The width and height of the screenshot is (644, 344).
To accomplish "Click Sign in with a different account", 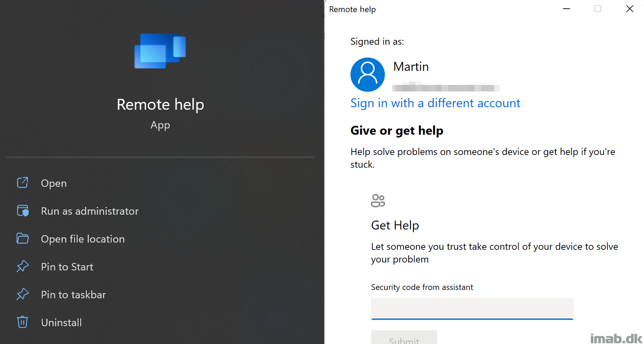I will [x=435, y=103].
